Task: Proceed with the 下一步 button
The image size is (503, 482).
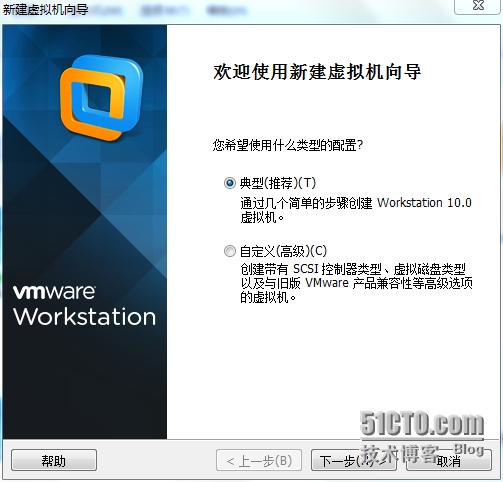Action: pos(354,460)
